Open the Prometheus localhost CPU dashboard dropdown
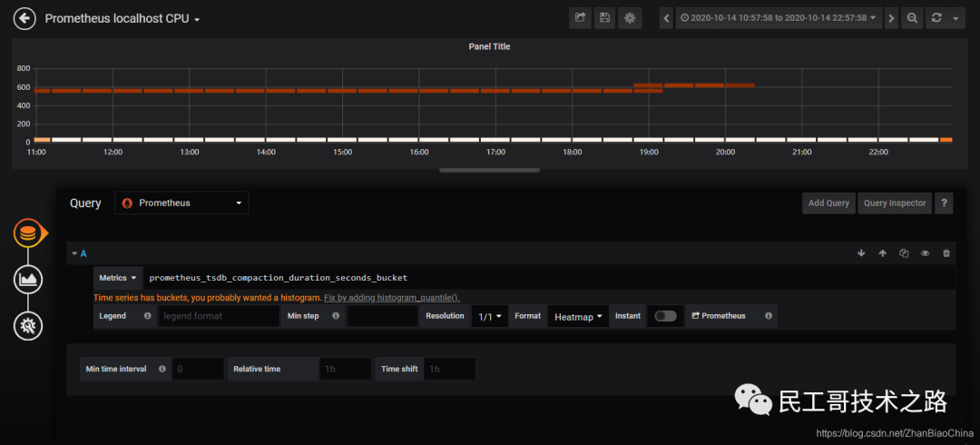This screenshot has height=445, width=980. pos(122,19)
